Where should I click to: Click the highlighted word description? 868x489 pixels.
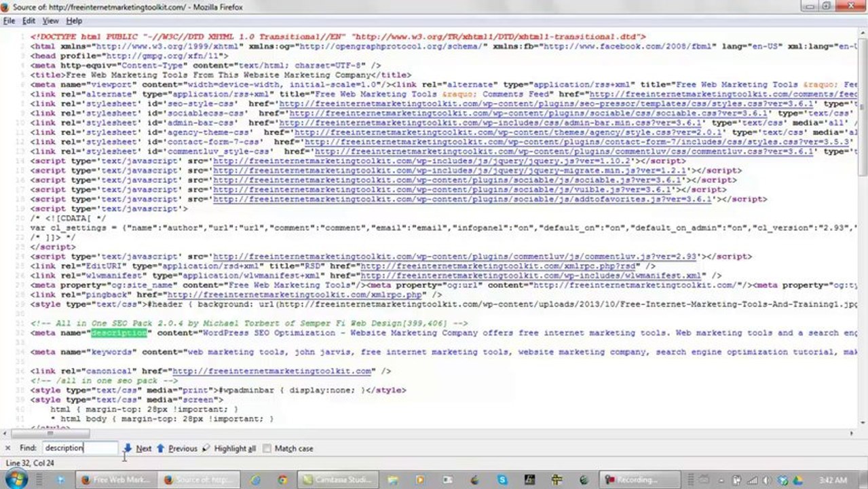pos(119,333)
